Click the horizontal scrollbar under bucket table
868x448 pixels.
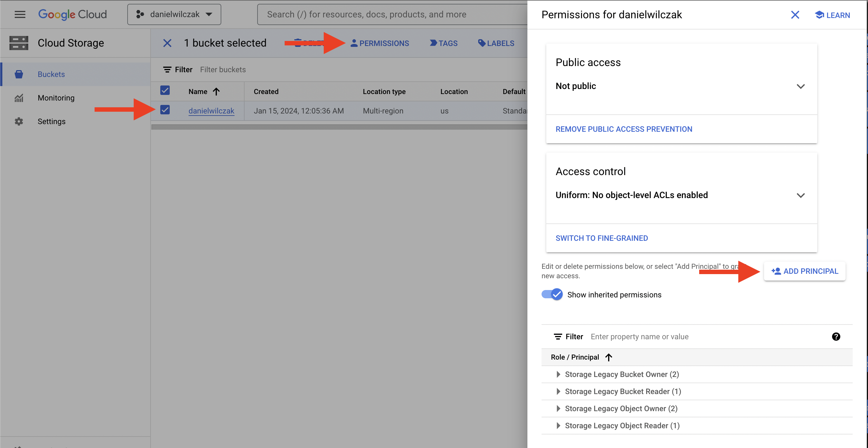point(339,127)
